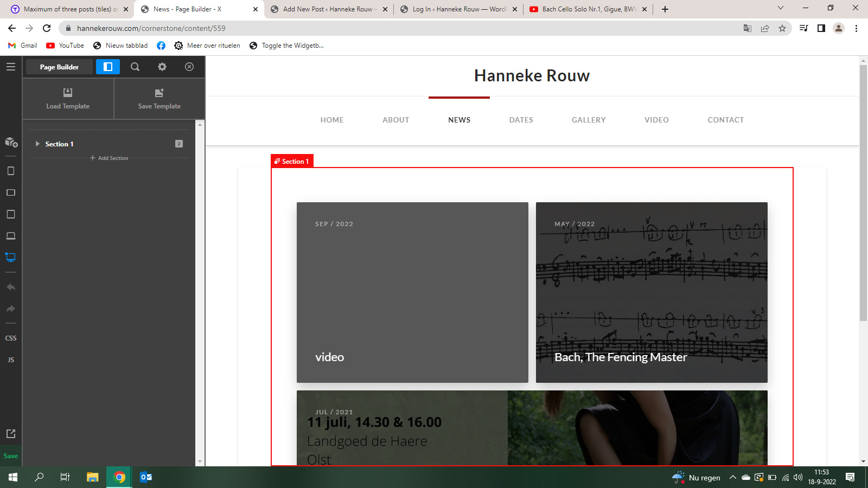Open builder settings gear icon
The width and height of the screenshot is (868, 488).
coord(162,67)
